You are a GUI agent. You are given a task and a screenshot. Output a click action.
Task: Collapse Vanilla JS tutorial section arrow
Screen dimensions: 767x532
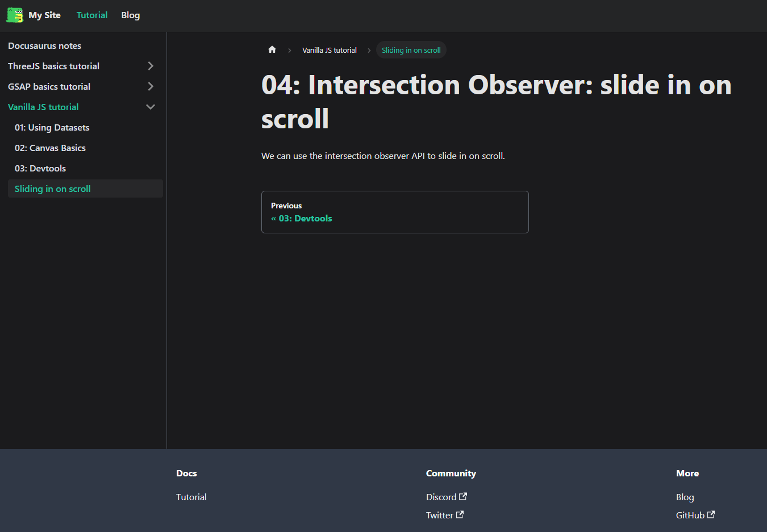151,107
